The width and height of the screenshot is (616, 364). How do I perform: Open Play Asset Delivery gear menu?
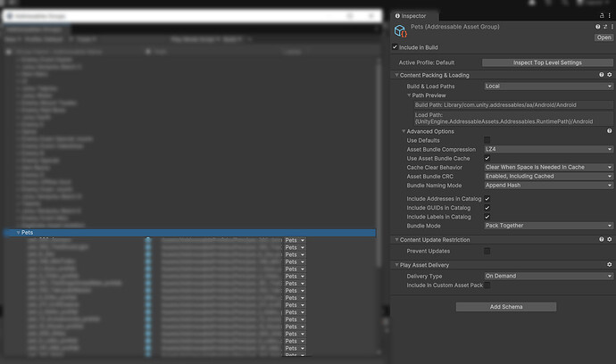coord(610,265)
